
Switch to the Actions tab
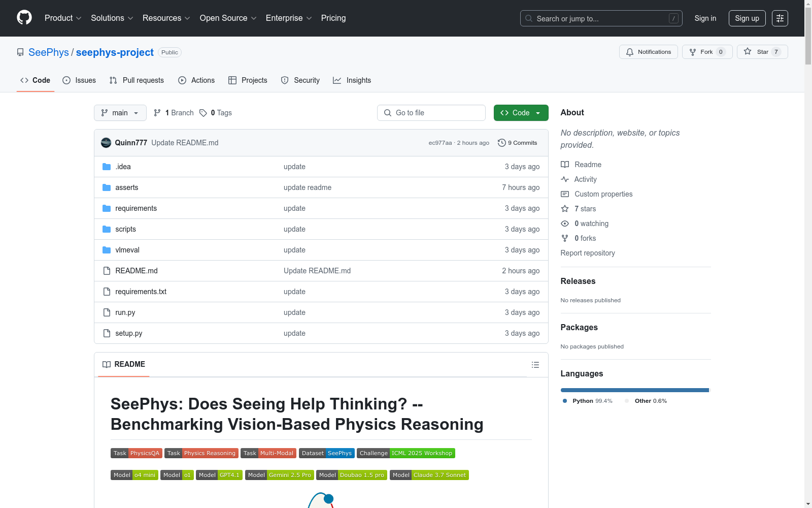[196, 80]
